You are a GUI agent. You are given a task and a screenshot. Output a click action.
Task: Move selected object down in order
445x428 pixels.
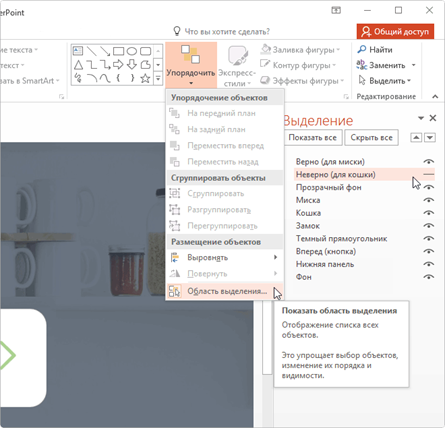coord(430,137)
